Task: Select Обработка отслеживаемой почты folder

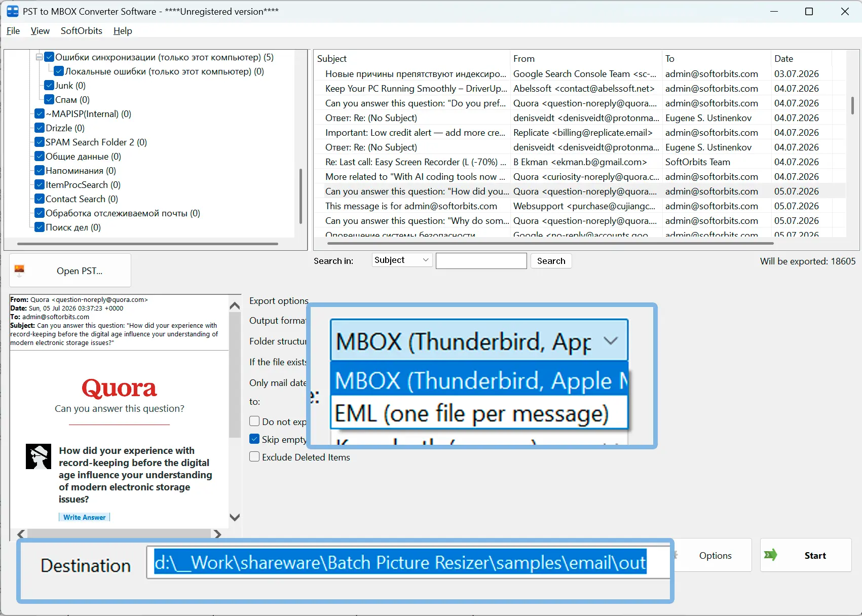Action: [x=123, y=213]
